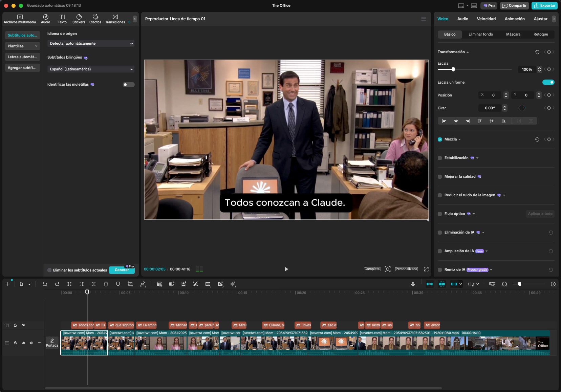
Task: Switch to the Ajustar tab
Action: 540,19
